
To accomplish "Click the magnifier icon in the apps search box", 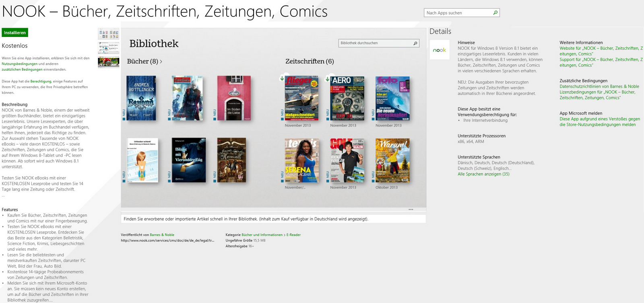I will pos(495,13).
